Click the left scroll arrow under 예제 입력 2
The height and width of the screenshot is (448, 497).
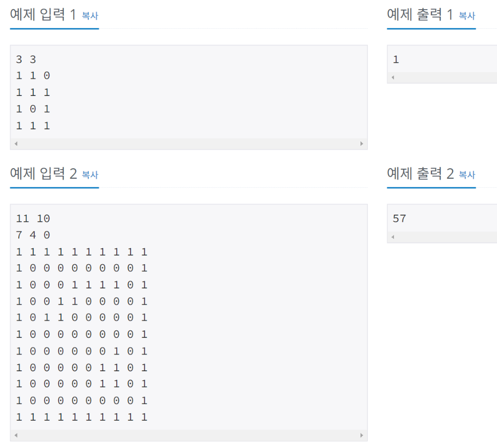(16, 435)
